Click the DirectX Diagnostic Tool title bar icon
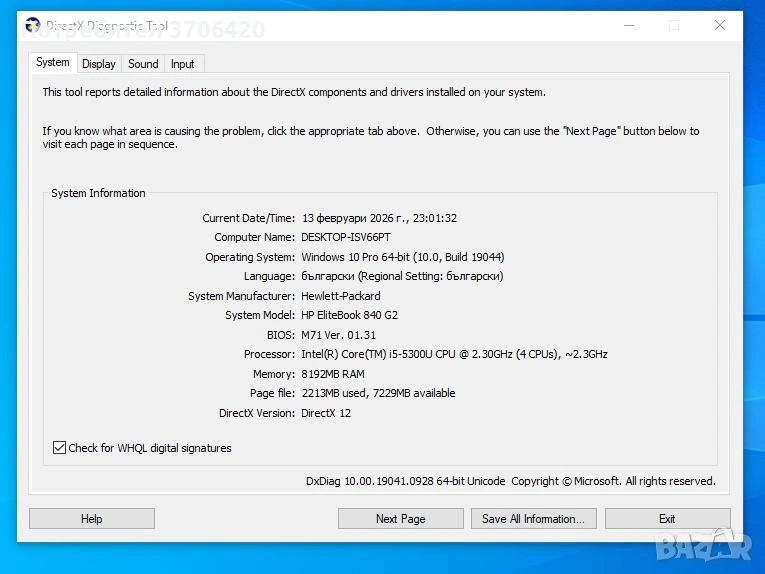Screen dimensions: 765x574 [x=33, y=26]
